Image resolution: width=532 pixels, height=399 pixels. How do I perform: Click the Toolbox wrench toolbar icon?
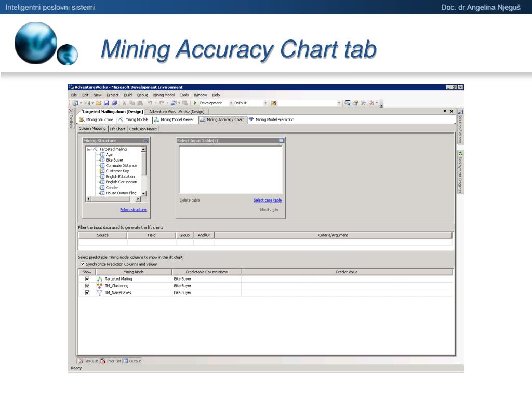point(363,103)
